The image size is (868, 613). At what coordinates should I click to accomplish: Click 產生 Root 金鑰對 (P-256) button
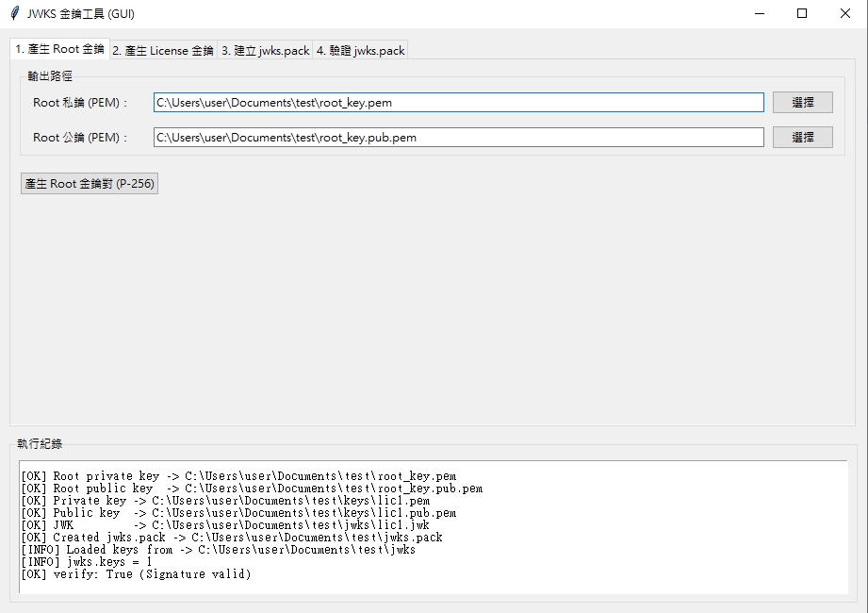point(90,184)
